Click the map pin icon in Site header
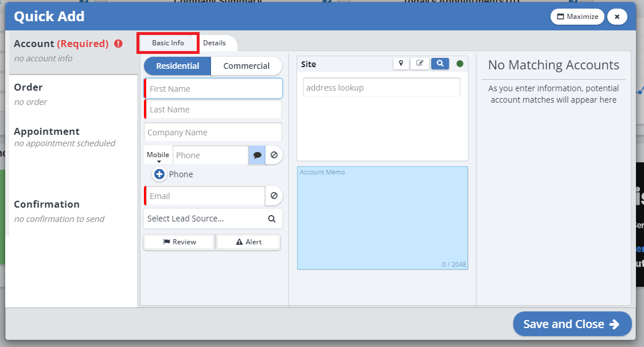This screenshot has height=347, width=644. pyautogui.click(x=401, y=64)
